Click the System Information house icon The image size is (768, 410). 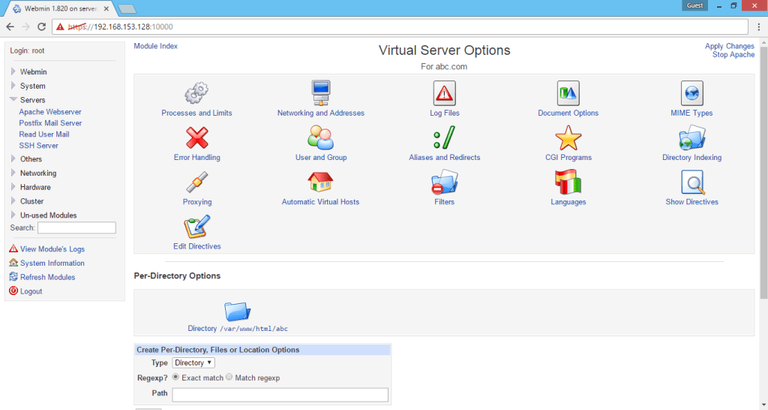(x=14, y=263)
